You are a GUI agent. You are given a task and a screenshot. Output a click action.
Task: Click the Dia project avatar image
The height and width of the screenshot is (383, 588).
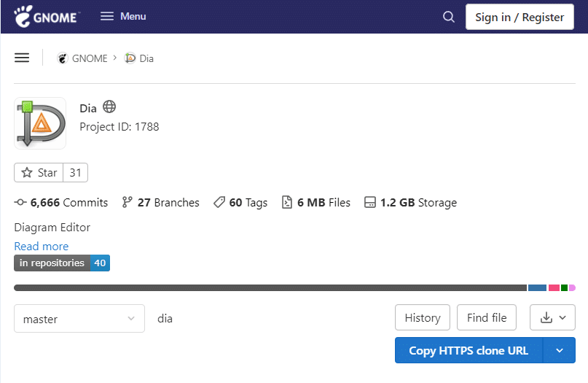click(x=40, y=123)
